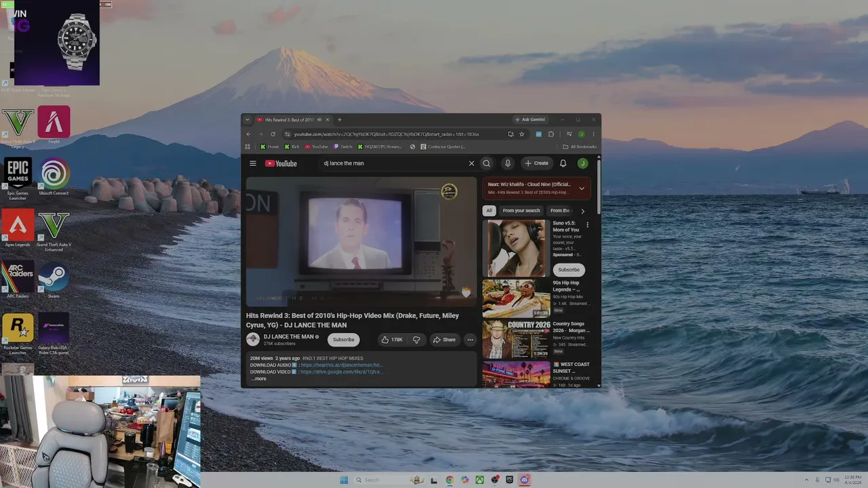Launch Ubisoft Connect from the desktop
Screen dimensions: 868x488
tap(54, 177)
